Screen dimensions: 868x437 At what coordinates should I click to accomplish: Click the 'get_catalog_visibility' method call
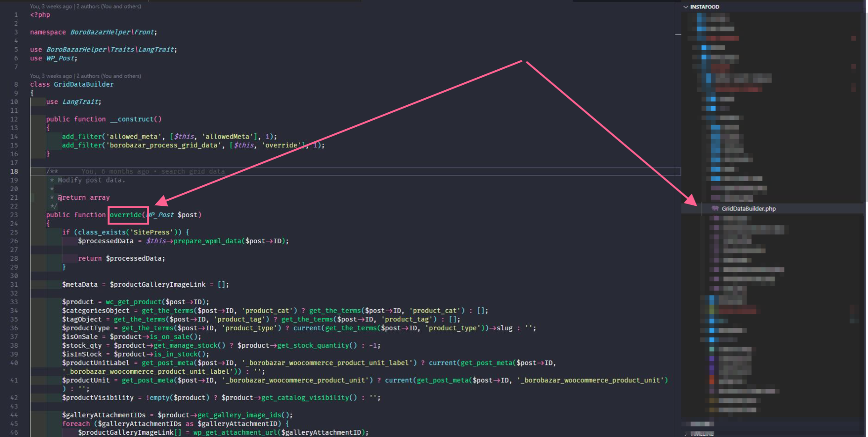point(305,398)
